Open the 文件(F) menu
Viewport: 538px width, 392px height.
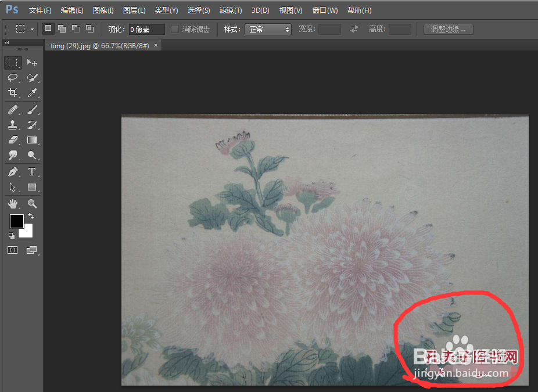coord(40,10)
